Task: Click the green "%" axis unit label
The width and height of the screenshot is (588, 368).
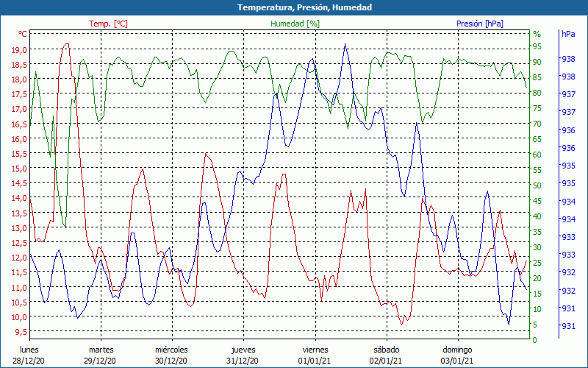Action: pos(537,34)
